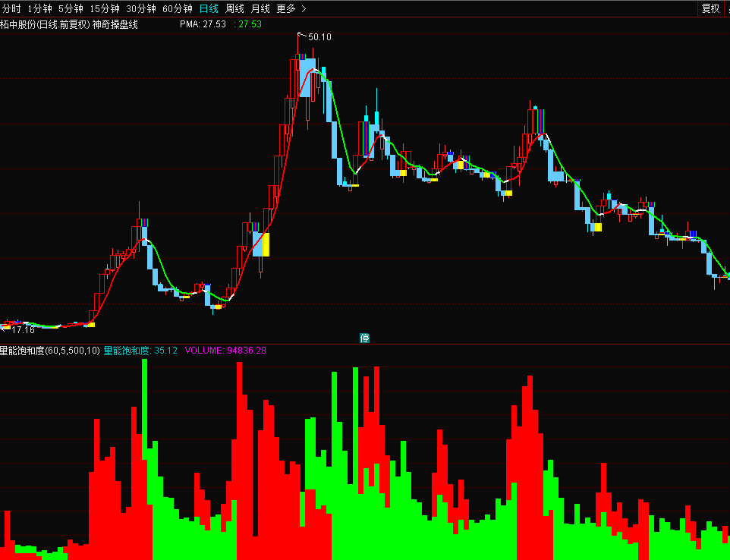The height and width of the screenshot is (560, 730).
Task: Open the 复权 adjustment button
Action: (x=711, y=8)
